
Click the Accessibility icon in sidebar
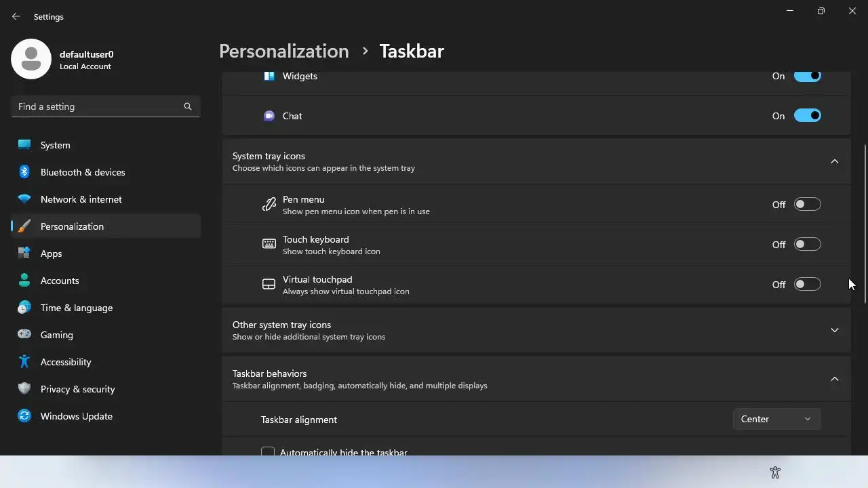coord(24,362)
